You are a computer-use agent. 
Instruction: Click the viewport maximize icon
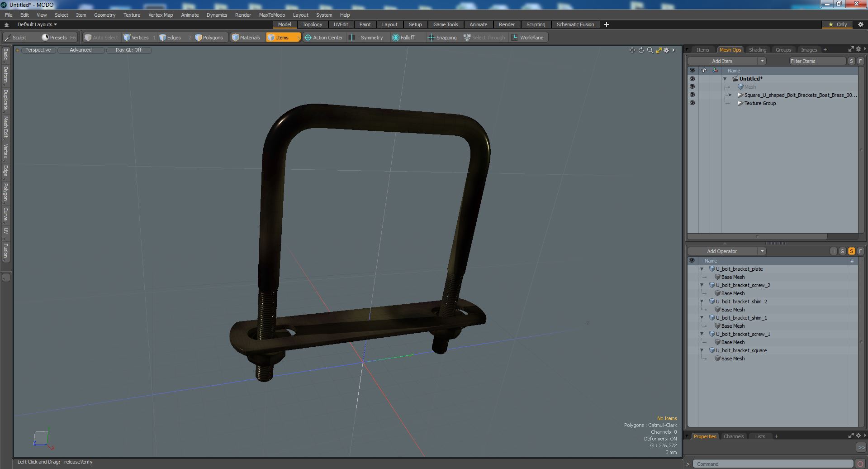pyautogui.click(x=659, y=50)
